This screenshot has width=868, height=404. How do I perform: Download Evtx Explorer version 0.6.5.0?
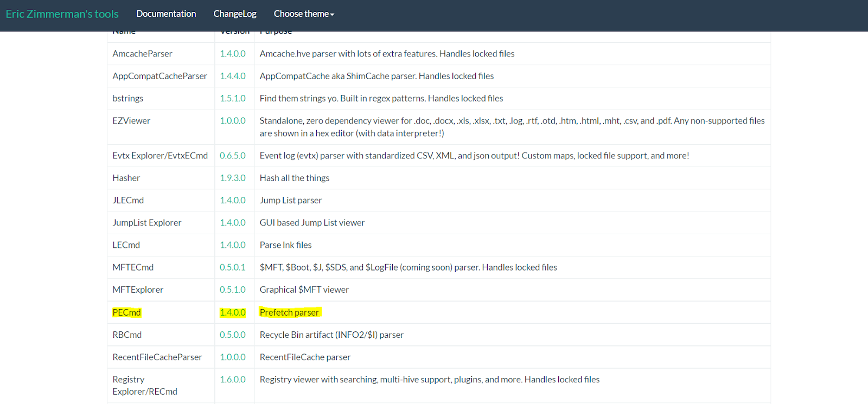click(x=233, y=156)
